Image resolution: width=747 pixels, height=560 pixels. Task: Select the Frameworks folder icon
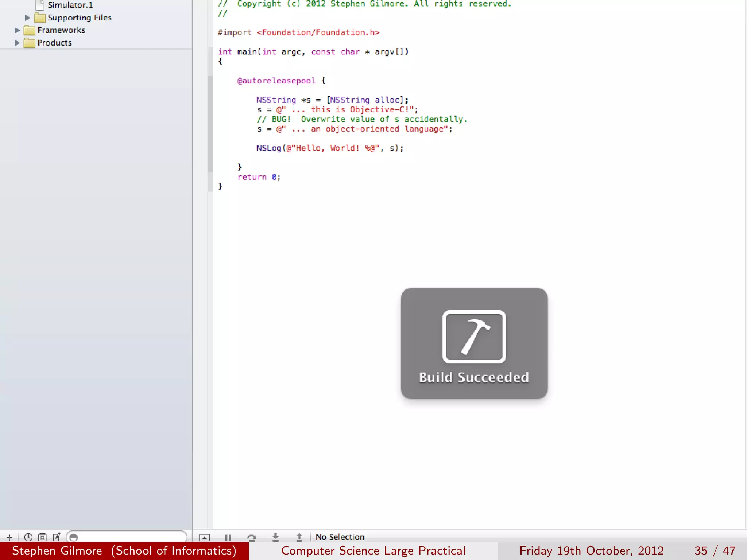coord(30,30)
